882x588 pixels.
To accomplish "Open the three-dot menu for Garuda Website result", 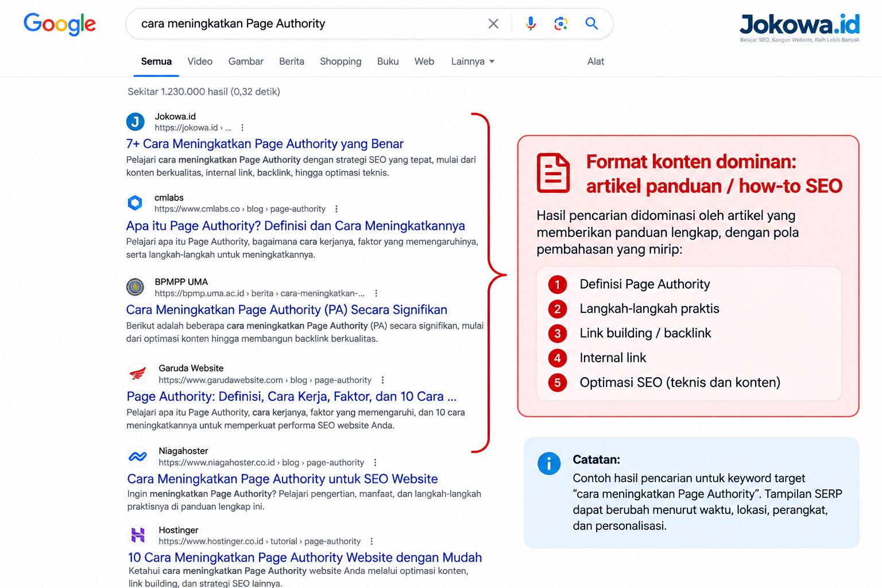I will click(x=382, y=380).
